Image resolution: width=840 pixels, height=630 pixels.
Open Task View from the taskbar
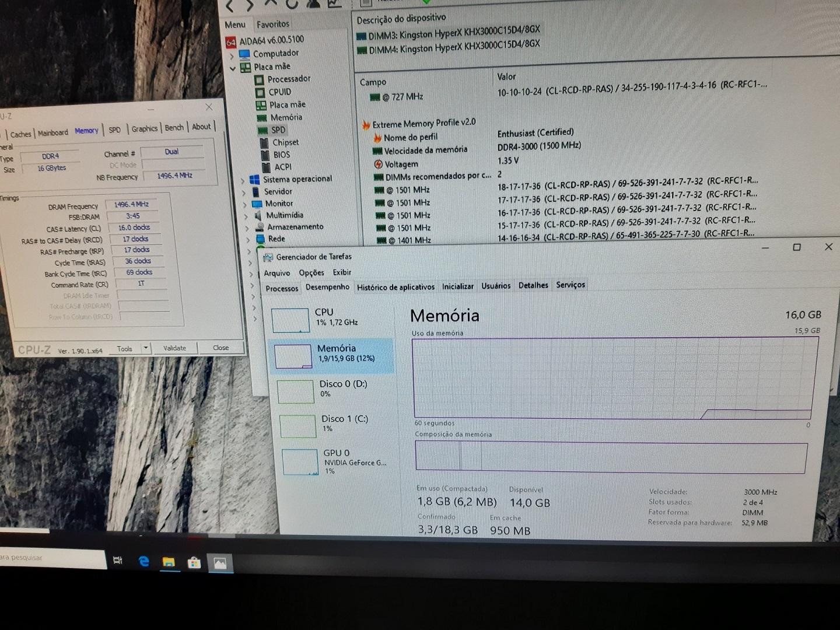117,561
